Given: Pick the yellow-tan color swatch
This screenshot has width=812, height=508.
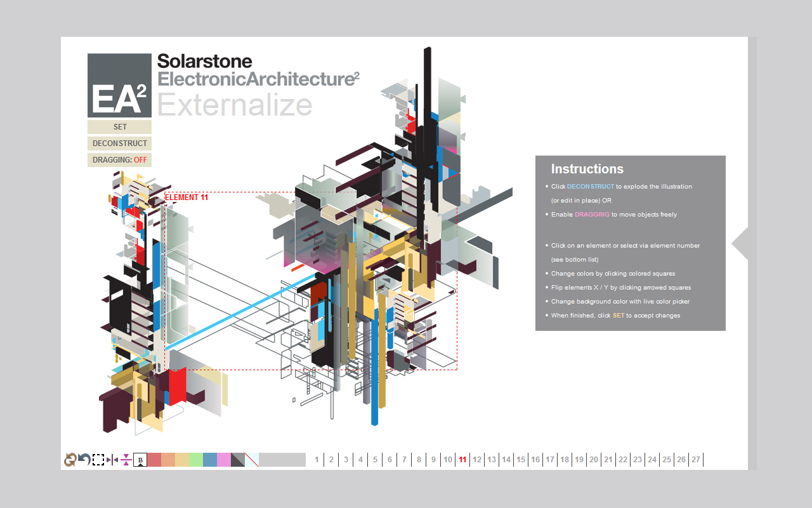Looking at the screenshot, I should 182,460.
